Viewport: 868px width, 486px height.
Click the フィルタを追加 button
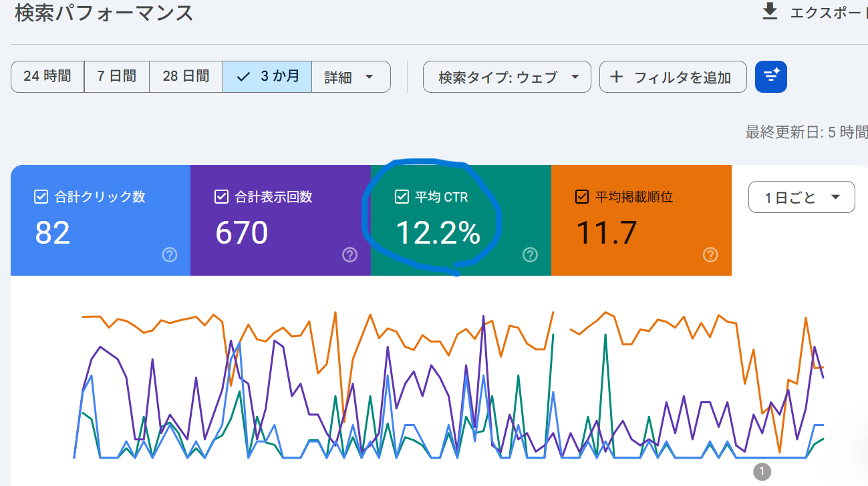pos(673,77)
